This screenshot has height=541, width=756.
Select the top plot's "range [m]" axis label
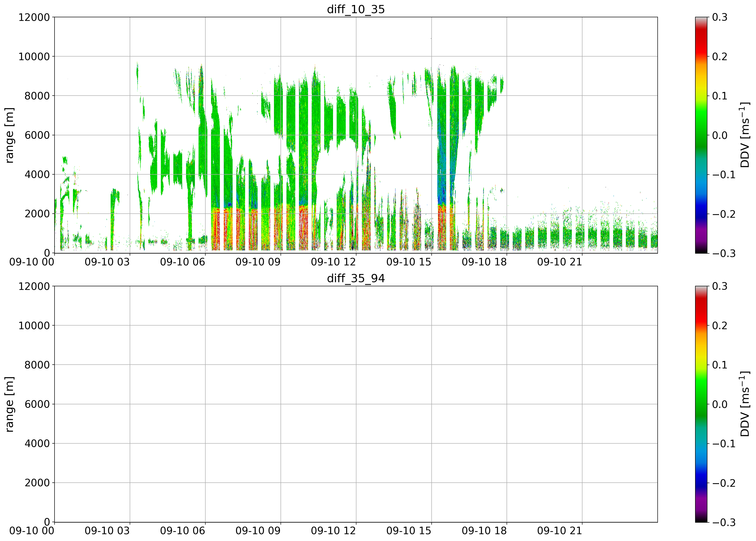10,135
